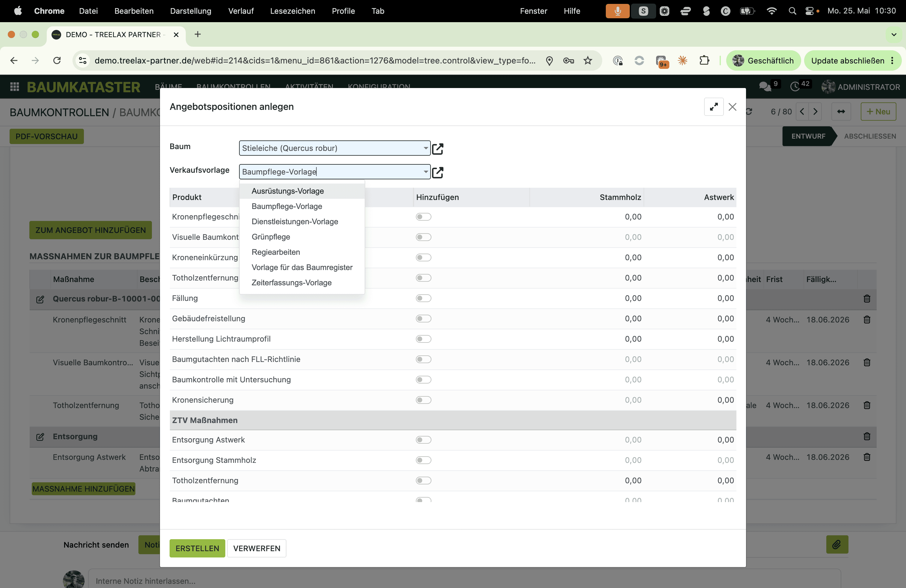Enable Hinzufügen for Baumgutachten nach FLL-Richtlinie

pyautogui.click(x=423, y=360)
